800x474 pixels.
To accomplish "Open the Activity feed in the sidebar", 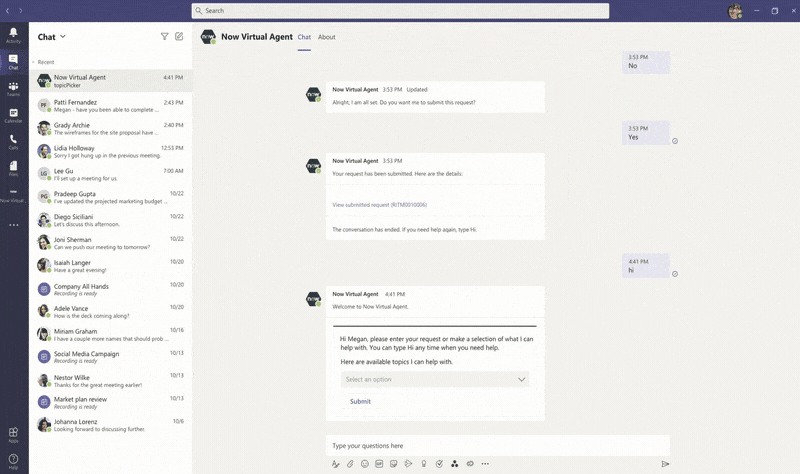I will (13, 35).
